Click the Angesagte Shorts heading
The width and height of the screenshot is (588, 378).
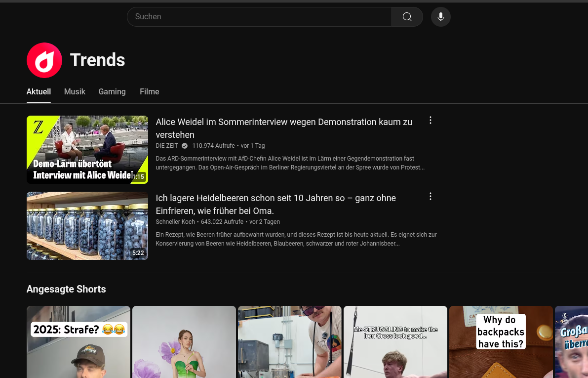[x=66, y=289]
